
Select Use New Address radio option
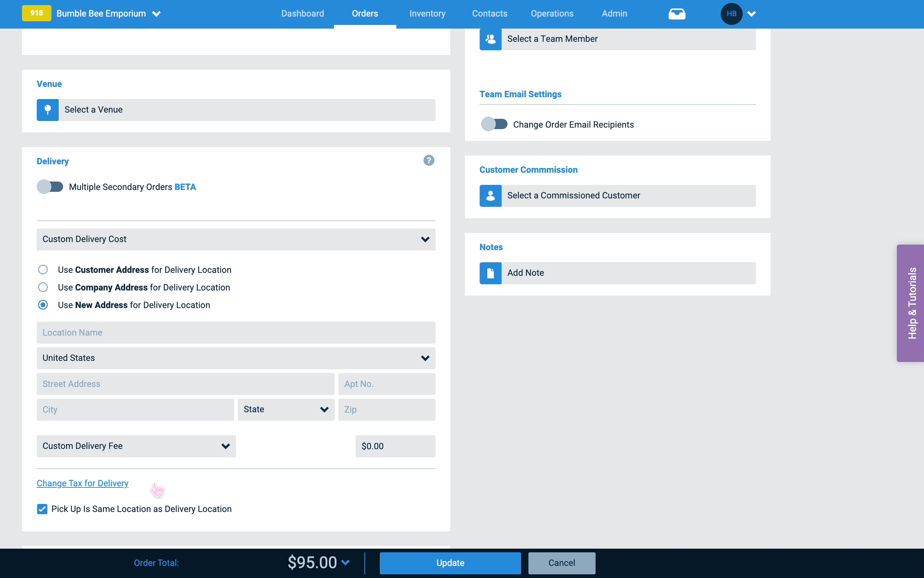pyautogui.click(x=43, y=305)
